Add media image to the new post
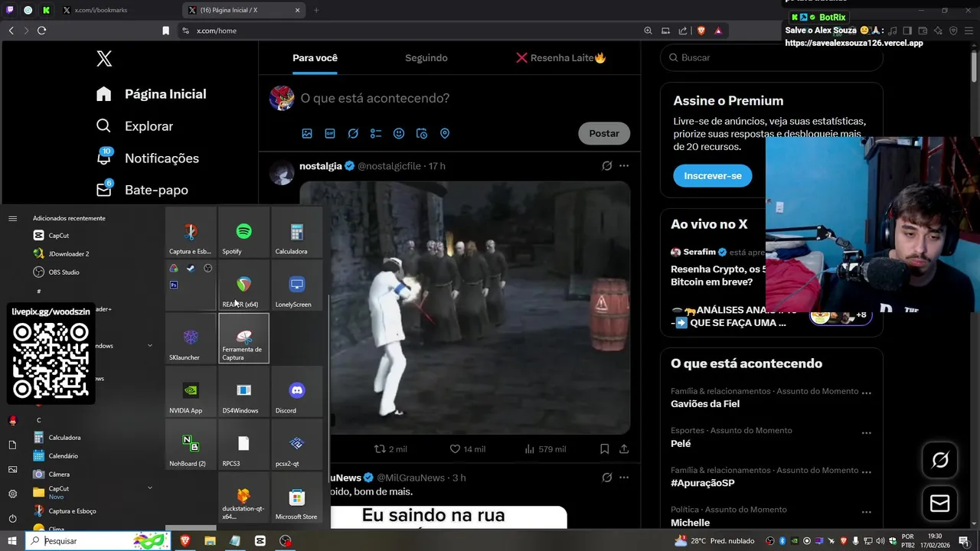Screen dimensions: 980x551 tap(307, 133)
